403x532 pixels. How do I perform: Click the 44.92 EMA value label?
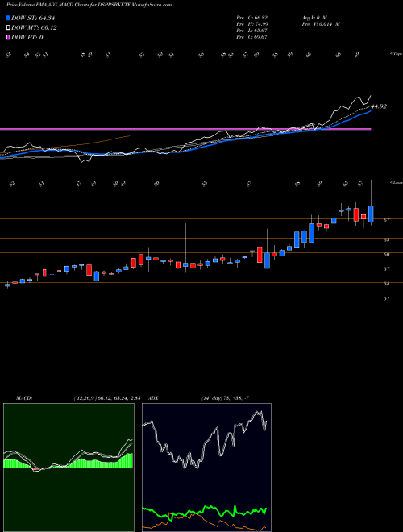click(x=379, y=106)
